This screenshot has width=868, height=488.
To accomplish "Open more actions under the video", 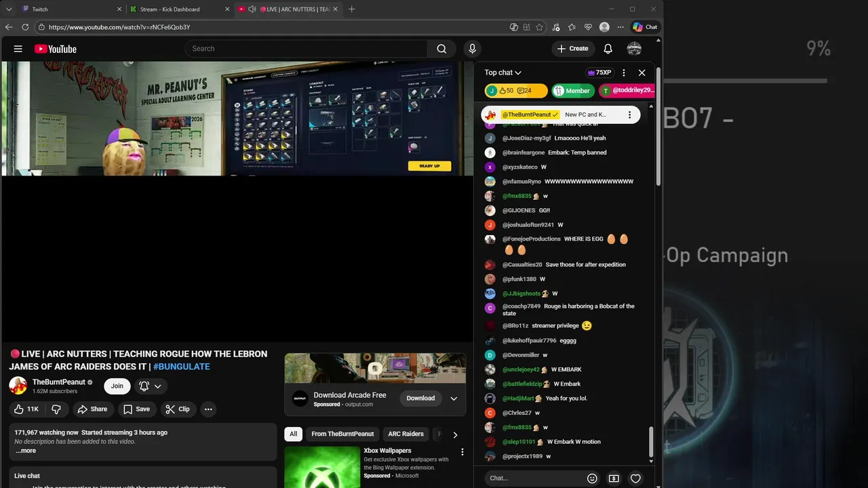I will click(x=208, y=409).
